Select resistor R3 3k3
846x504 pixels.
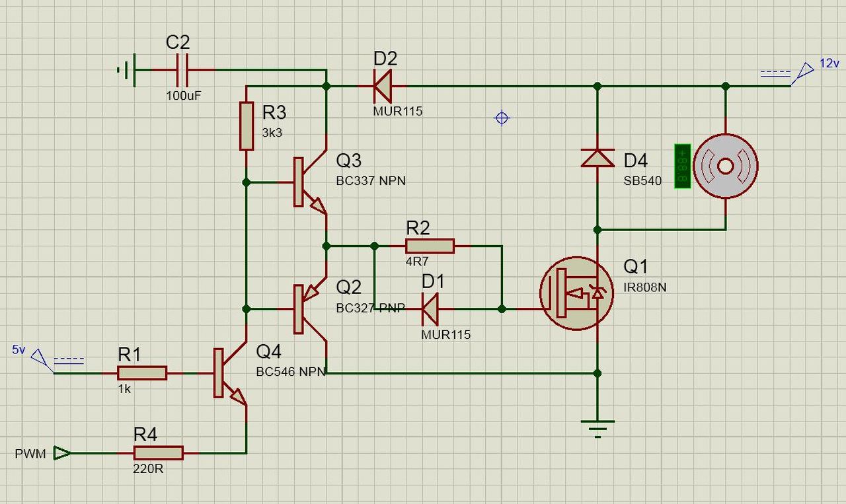click(x=246, y=126)
